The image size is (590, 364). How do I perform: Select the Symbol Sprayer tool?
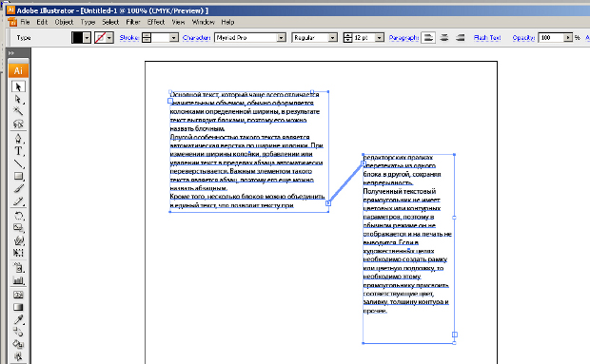pos(18,268)
